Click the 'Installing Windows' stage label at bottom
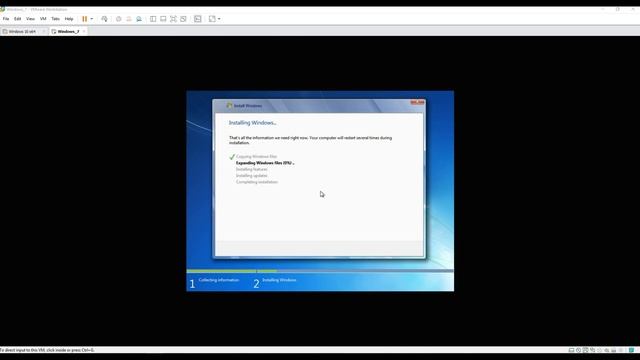Viewport: 640px width, 360px height. (x=279, y=280)
